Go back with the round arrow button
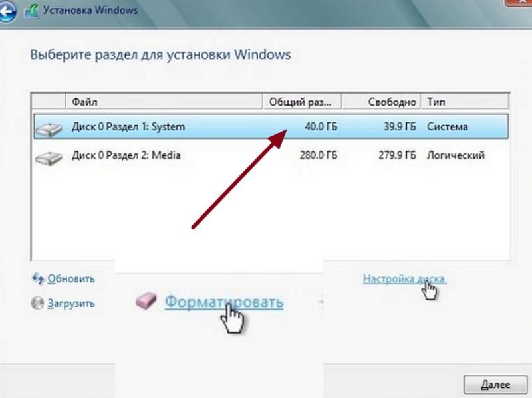This screenshot has height=398, width=532. click(7, 11)
